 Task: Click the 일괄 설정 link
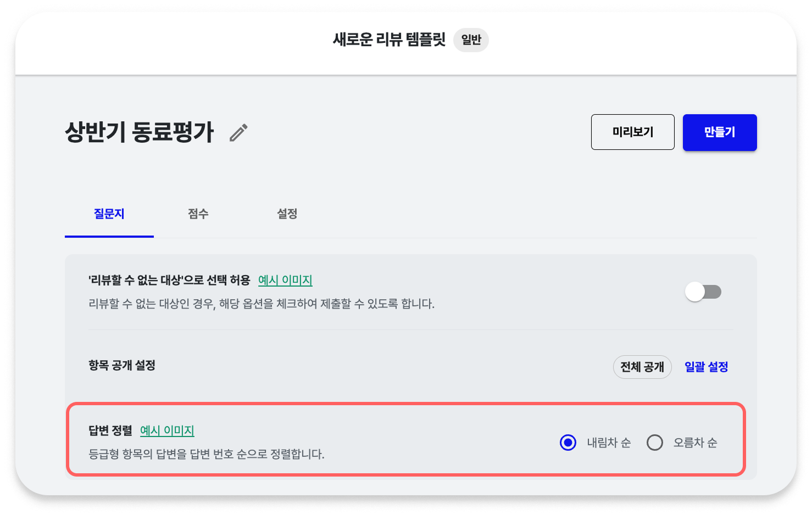[x=706, y=367]
